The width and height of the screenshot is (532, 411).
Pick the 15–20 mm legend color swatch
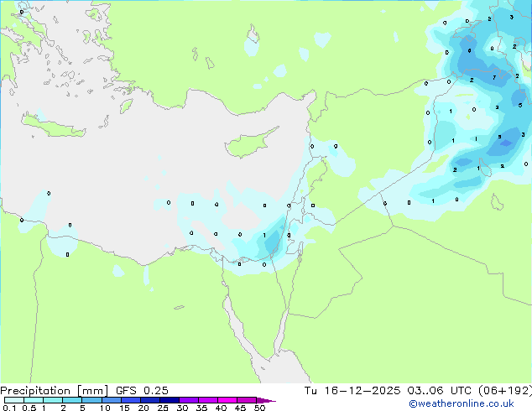[131, 400]
